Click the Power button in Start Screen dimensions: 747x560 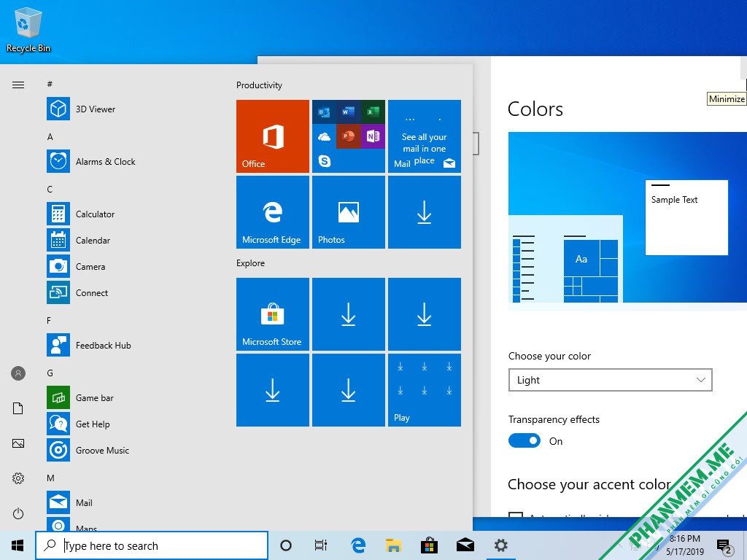click(x=18, y=513)
